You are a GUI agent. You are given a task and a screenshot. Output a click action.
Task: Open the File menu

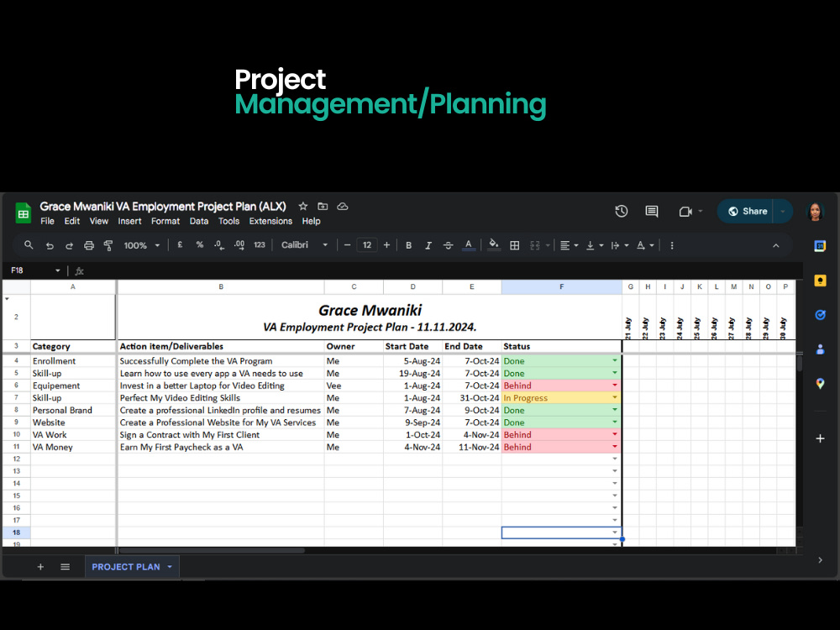pos(47,221)
